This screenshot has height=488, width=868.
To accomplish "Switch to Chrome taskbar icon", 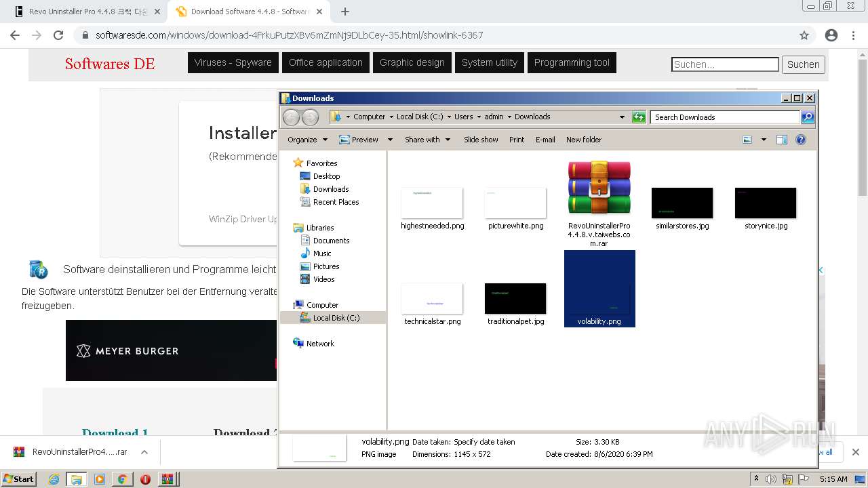I will pyautogui.click(x=122, y=479).
